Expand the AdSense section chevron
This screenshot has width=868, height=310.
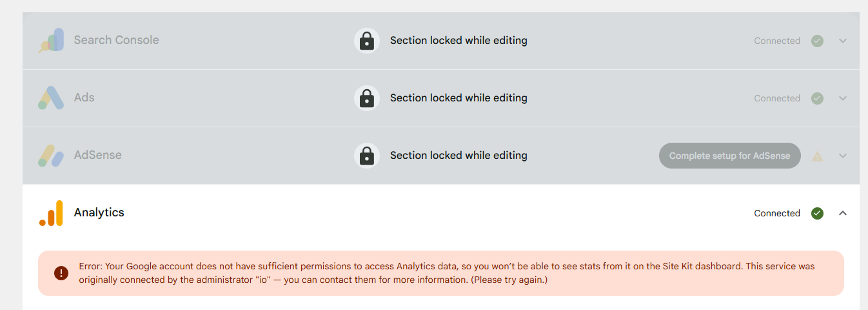click(842, 156)
